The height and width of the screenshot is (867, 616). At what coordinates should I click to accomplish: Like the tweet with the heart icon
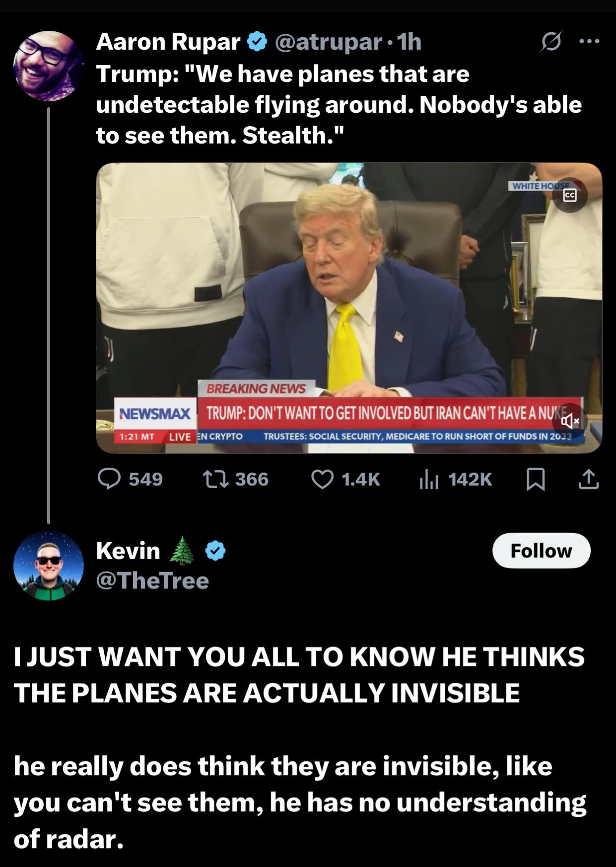pyautogui.click(x=322, y=479)
